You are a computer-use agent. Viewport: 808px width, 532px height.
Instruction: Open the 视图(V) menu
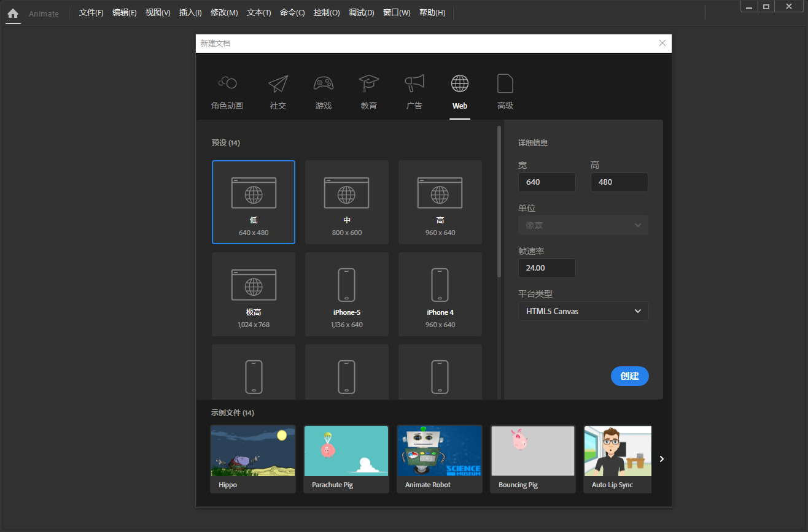pos(158,13)
